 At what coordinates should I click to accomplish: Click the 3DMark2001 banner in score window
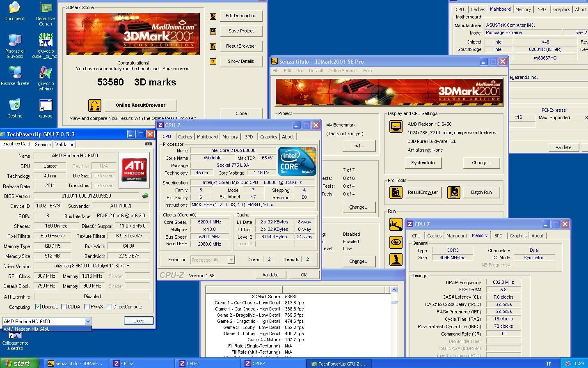point(133,34)
